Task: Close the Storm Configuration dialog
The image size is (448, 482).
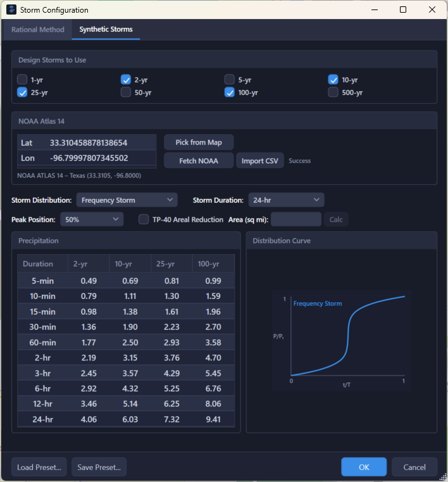Action: [432, 10]
